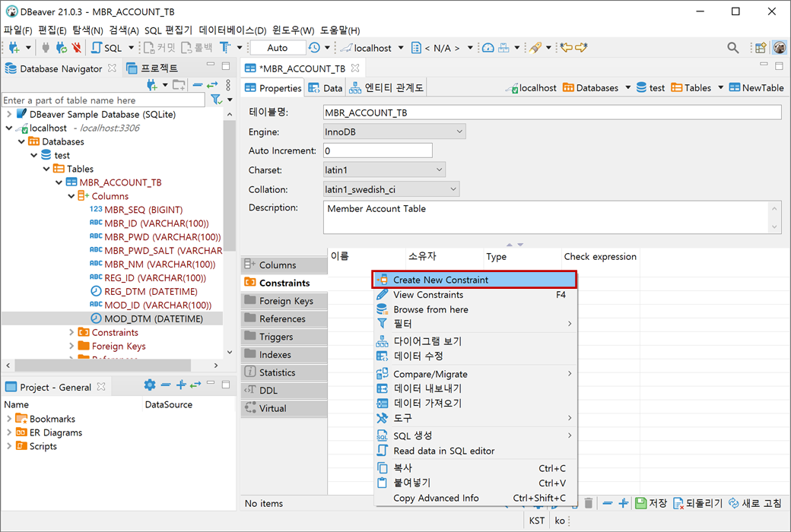The image size is (791, 532).
Task: Click the NewTable breadcrumb link
Action: [757, 87]
